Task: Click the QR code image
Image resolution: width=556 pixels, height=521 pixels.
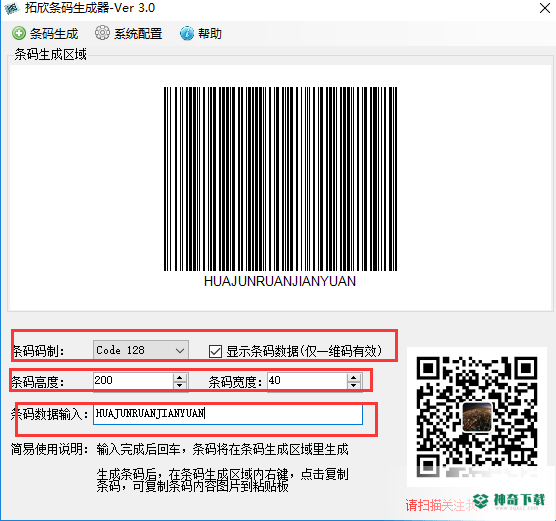Action: (x=477, y=416)
